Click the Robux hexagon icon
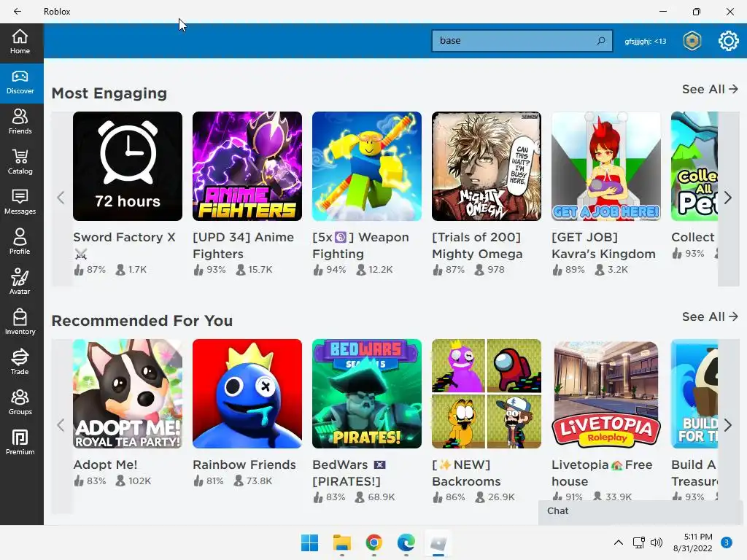Screen dimensions: 747x560 692,41
